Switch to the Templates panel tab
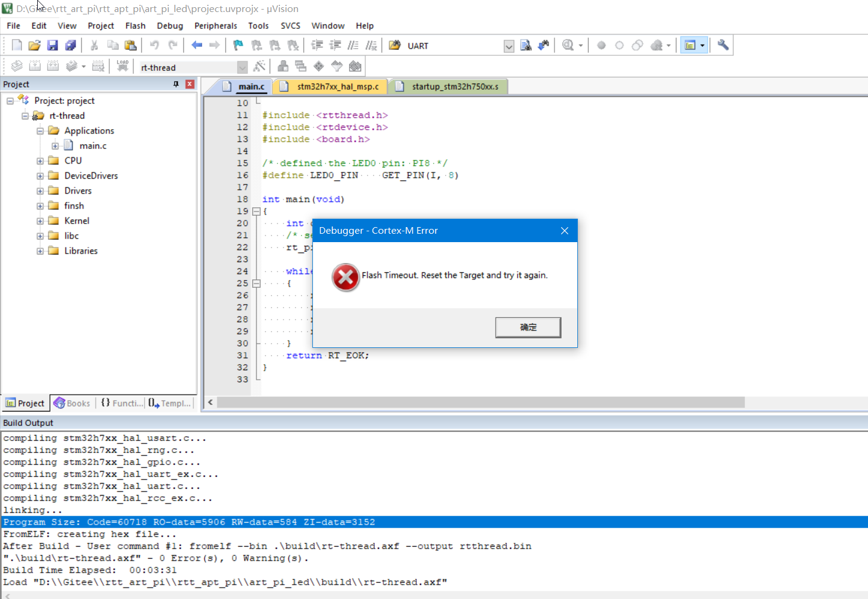Screen dimensions: 868x599 pyautogui.click(x=170, y=403)
